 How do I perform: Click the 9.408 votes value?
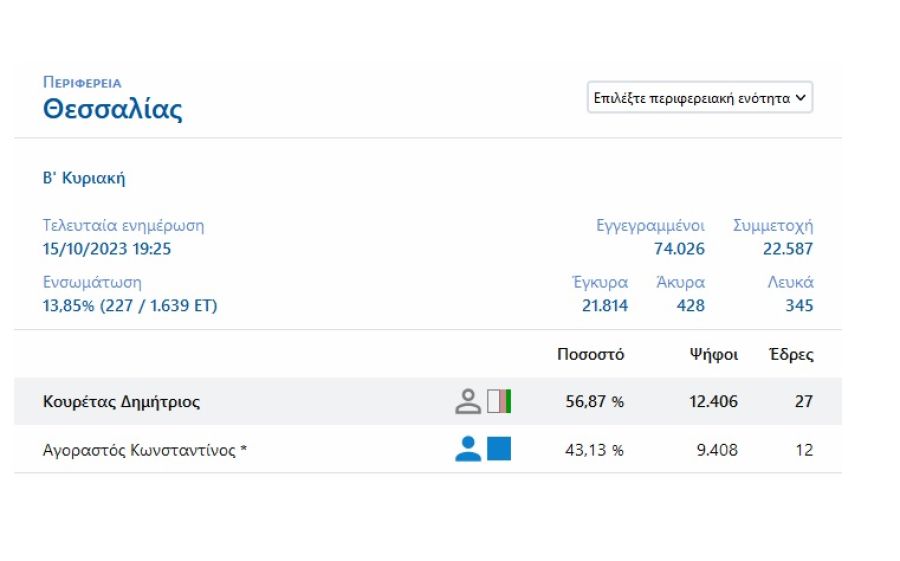click(x=717, y=450)
